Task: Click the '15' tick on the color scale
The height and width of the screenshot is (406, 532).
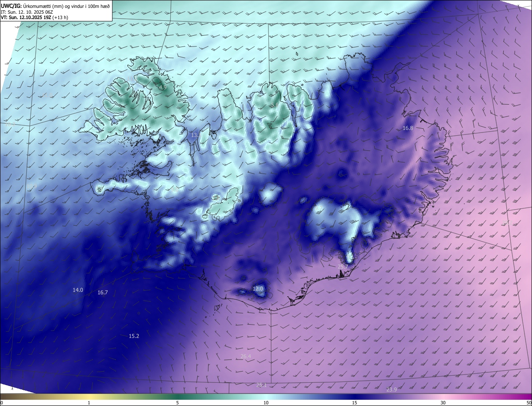Action: click(355, 403)
